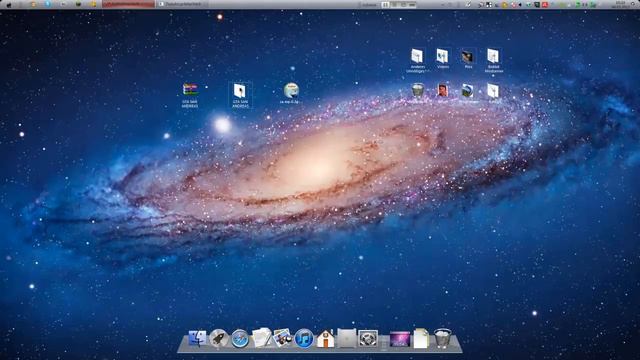The height and width of the screenshot is (360, 640).
Task: Select the last folder in second desktop row
Action: point(493,91)
